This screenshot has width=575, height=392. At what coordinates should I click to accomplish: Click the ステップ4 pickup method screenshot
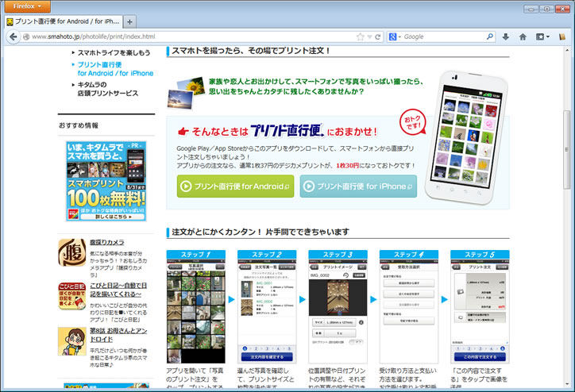tap(409, 311)
